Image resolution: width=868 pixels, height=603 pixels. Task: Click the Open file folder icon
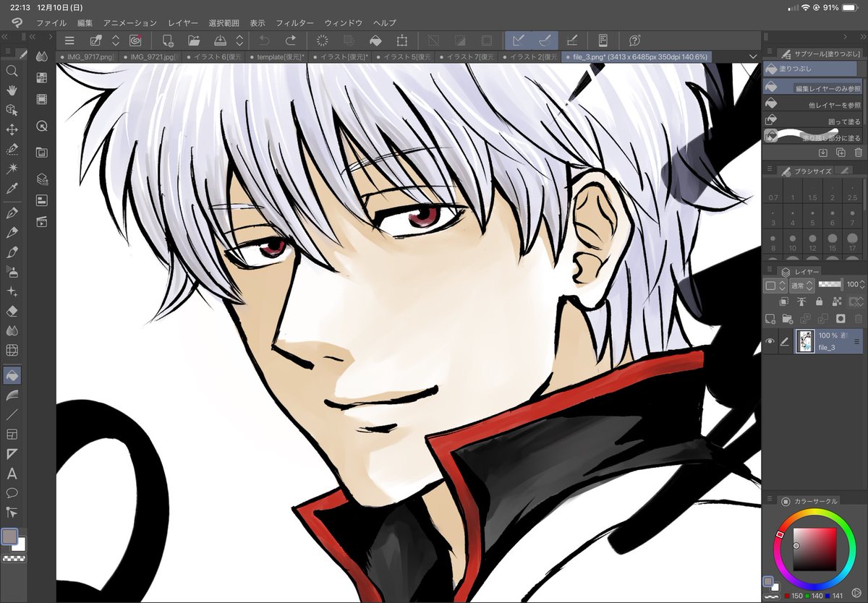194,40
